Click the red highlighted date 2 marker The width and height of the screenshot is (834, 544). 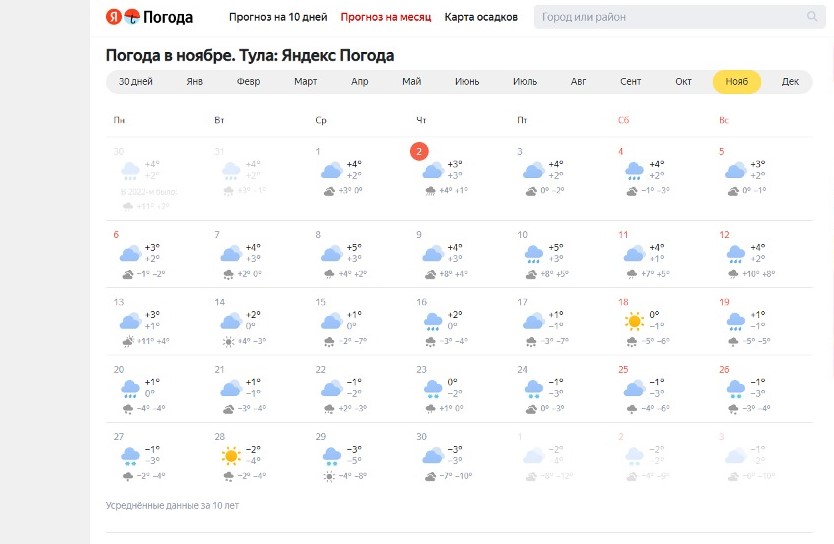coord(420,151)
